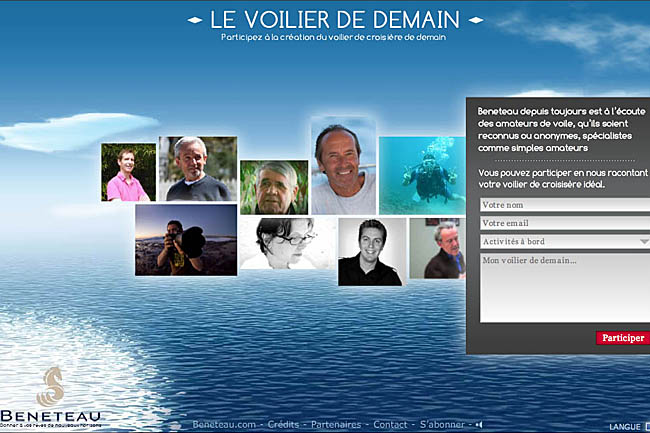Open the scuba diver underwater photo
The image size is (650, 433).
coord(421,175)
